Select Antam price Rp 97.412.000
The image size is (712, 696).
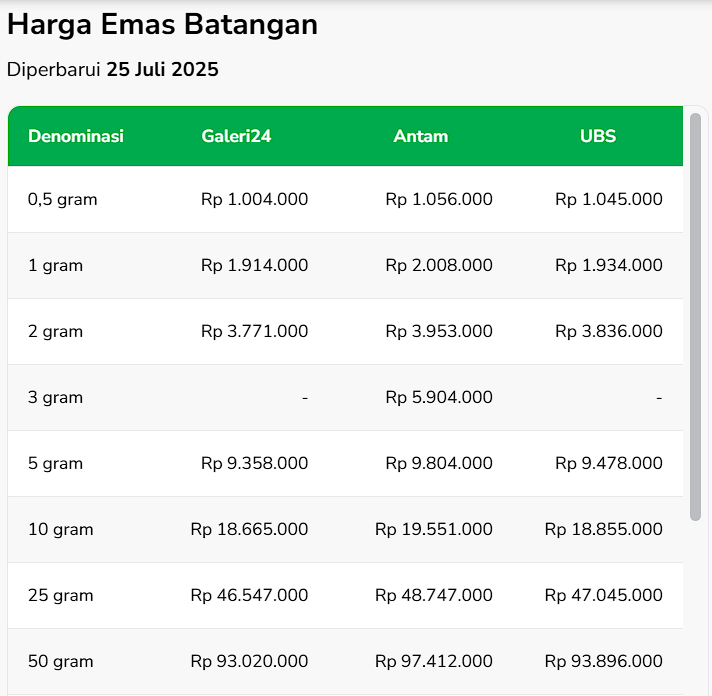point(434,661)
